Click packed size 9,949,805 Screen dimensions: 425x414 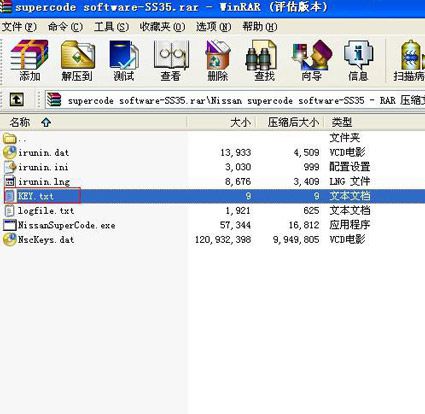(x=296, y=240)
